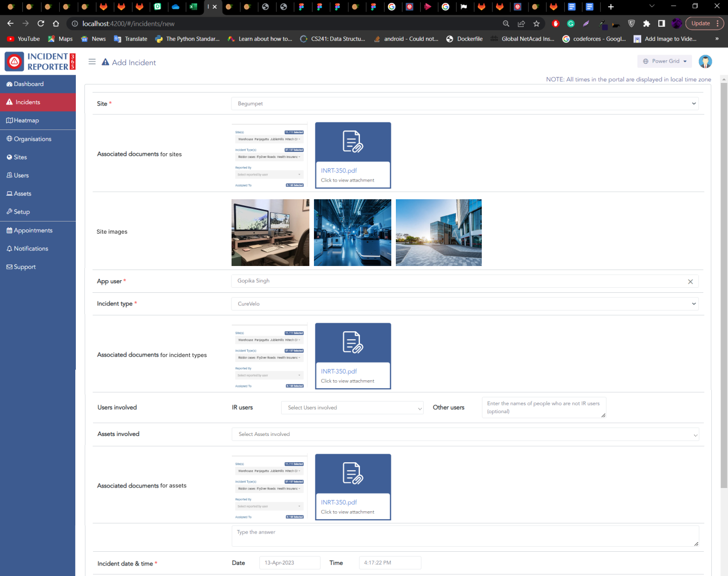Open the Select Users involved dropdown
The height and width of the screenshot is (576, 728).
[x=352, y=408]
